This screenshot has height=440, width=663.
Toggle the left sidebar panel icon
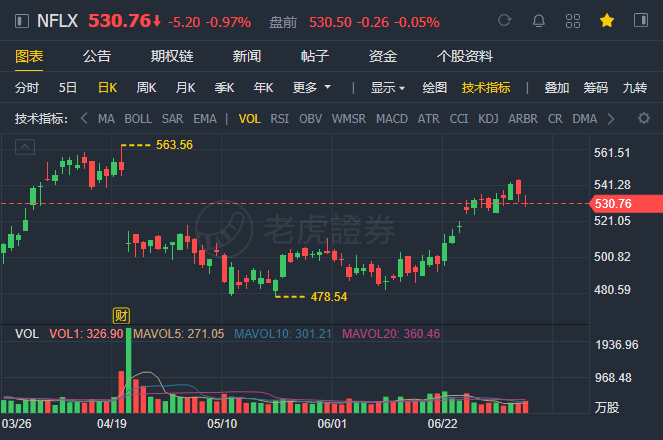22,21
